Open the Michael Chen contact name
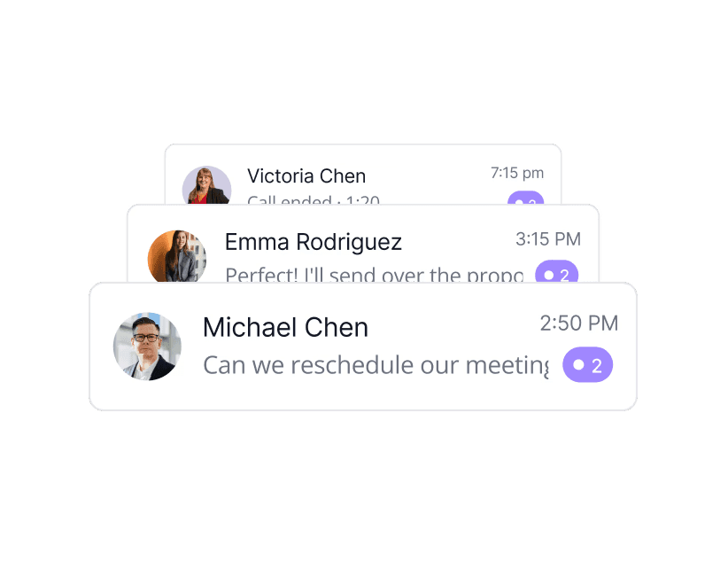This screenshot has width=728, height=569. (285, 327)
